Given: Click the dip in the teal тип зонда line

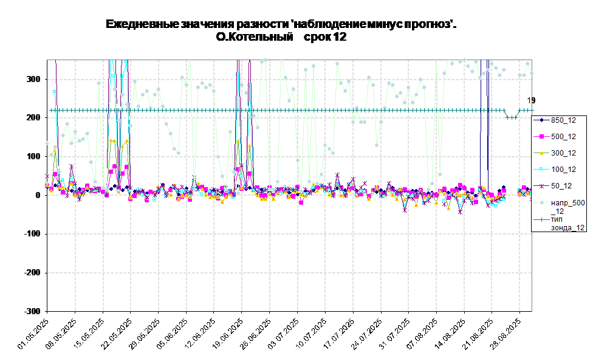Looking at the screenshot, I should point(512,117).
